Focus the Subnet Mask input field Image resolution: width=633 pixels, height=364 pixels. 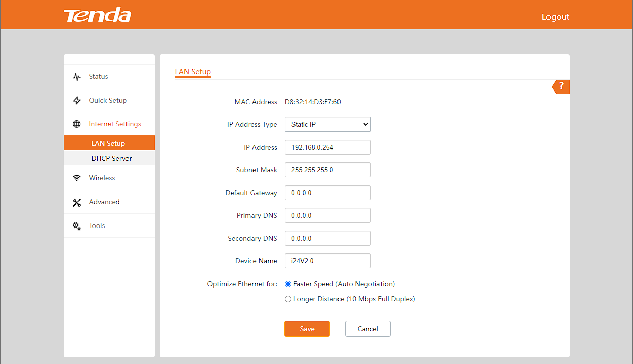coord(328,170)
